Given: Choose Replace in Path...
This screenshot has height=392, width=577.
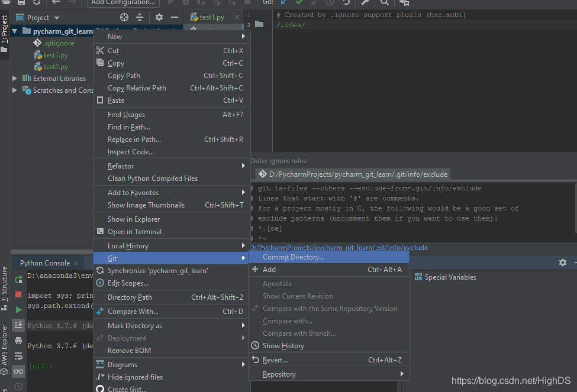Looking at the screenshot, I should 172,140.
